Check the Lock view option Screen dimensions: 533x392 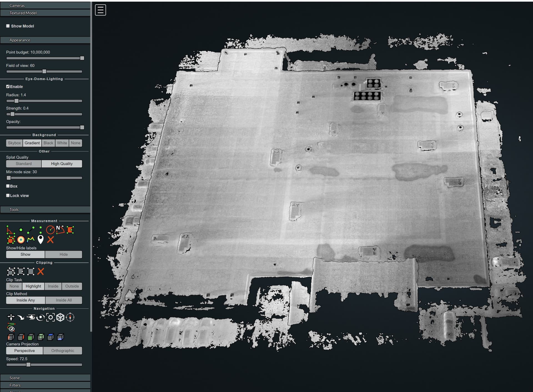pos(8,195)
